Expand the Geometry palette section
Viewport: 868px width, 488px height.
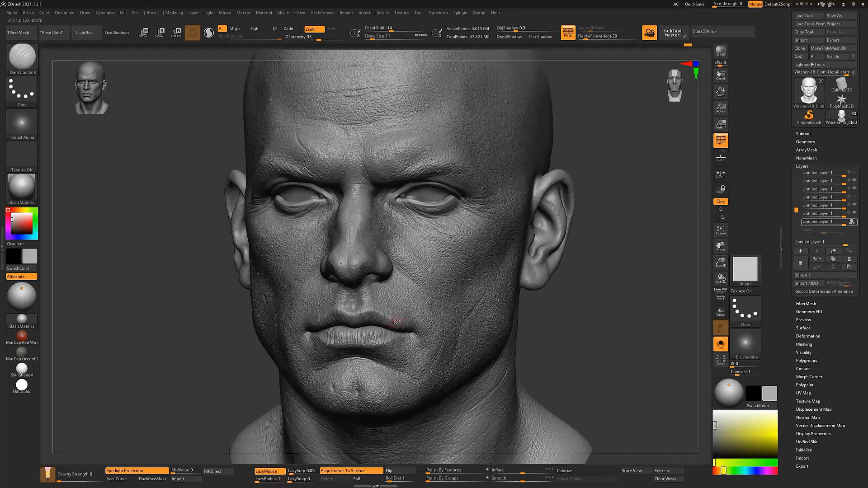click(x=805, y=142)
